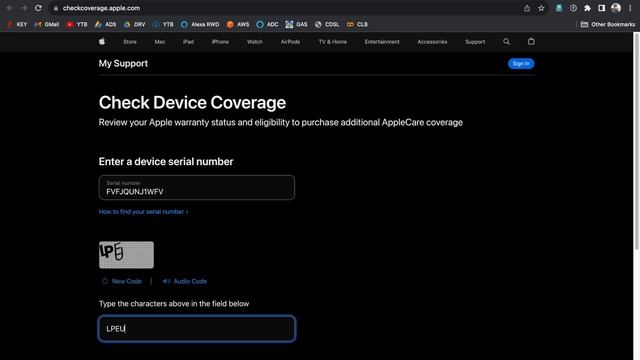Open the Chrome extensions puzzle icon
Screen dimensions: 640x360
(587, 8)
